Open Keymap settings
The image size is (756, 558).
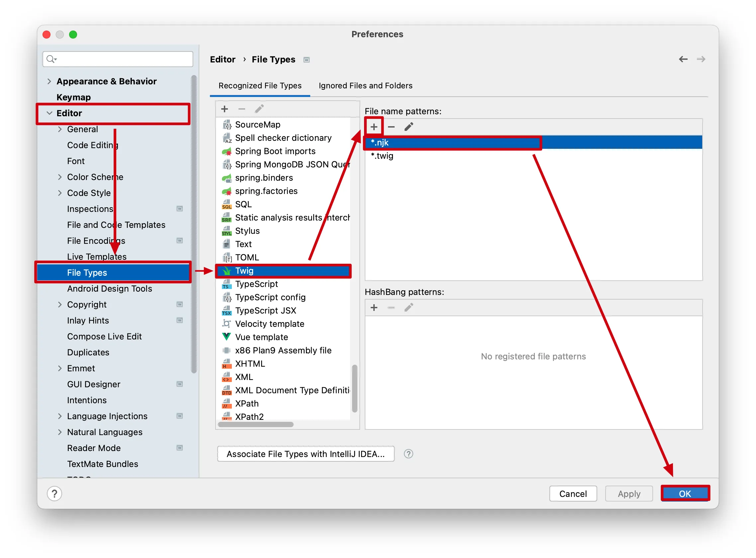[x=74, y=97]
